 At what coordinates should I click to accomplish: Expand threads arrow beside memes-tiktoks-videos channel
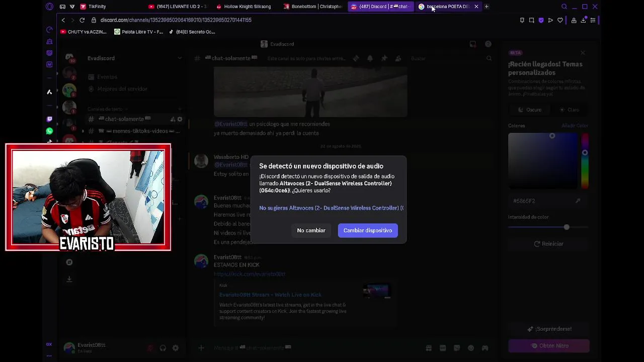(x=83, y=131)
